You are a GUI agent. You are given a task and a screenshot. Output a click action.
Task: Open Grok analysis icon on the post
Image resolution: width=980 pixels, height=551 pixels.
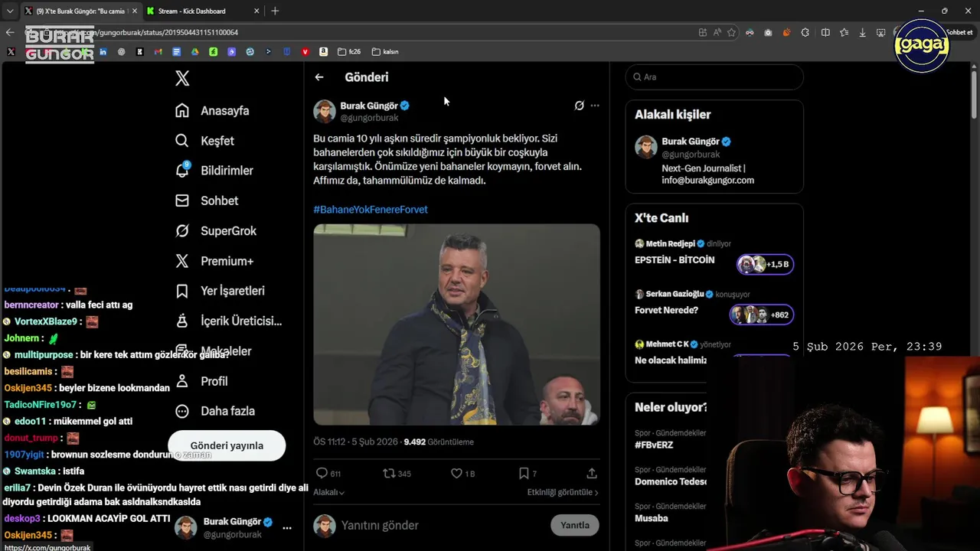579,106
